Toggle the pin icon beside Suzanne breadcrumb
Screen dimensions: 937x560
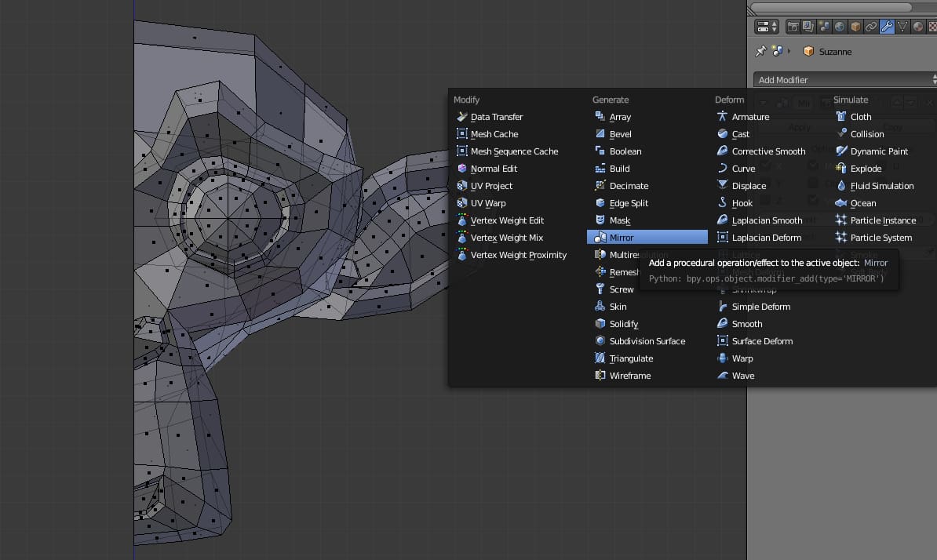760,51
